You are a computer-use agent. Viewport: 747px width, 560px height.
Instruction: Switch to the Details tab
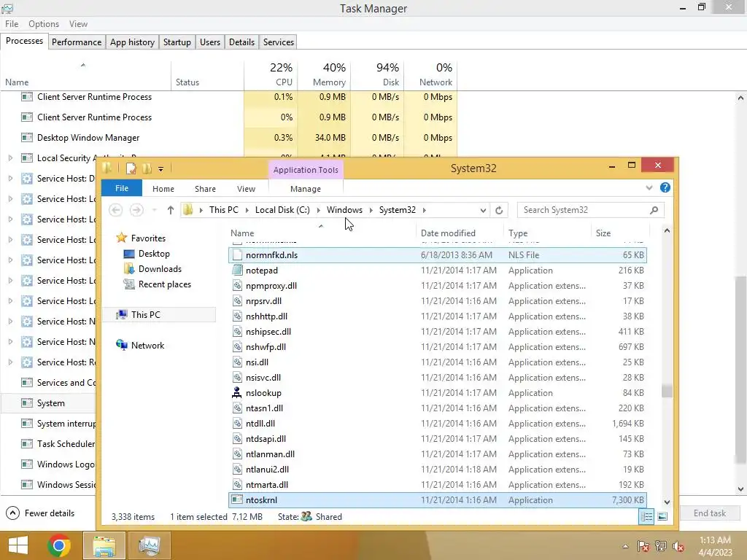point(241,42)
